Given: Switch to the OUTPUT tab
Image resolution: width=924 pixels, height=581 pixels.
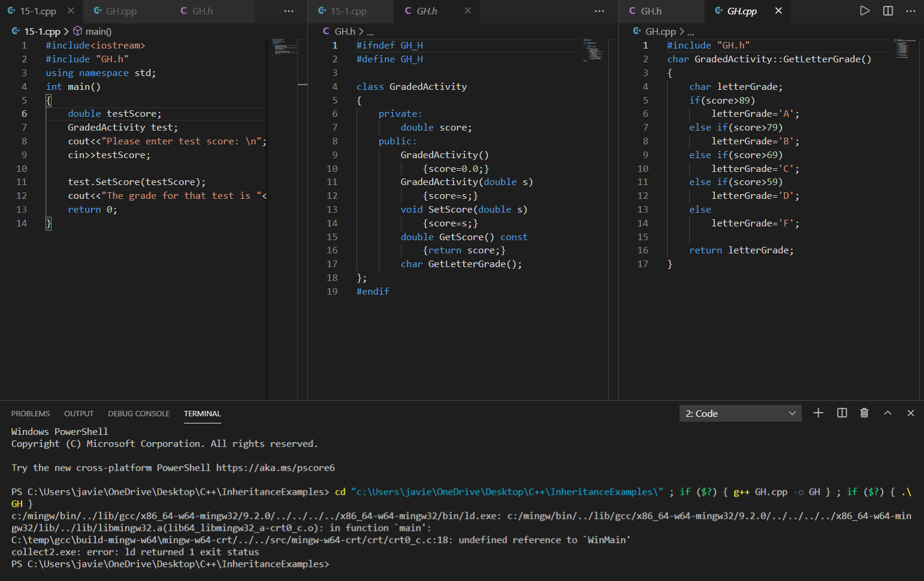Looking at the screenshot, I should 78,413.
